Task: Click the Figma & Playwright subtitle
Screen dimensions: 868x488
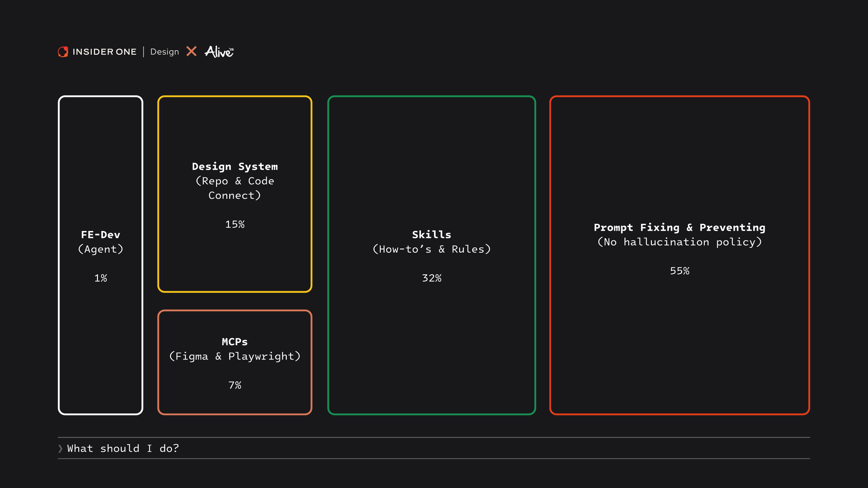Action: 235,356
